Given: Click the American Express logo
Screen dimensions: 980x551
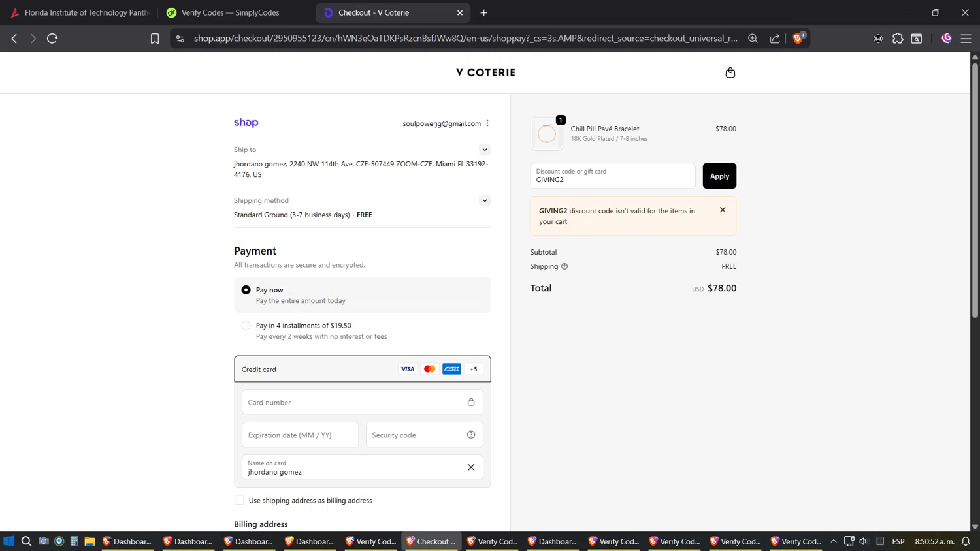Looking at the screenshot, I should pyautogui.click(x=451, y=369).
